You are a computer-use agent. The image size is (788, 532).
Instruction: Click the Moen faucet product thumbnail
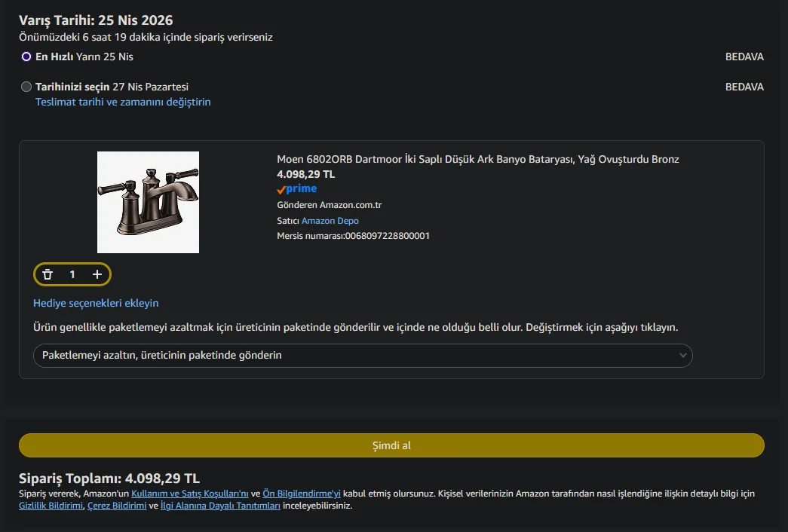point(149,203)
